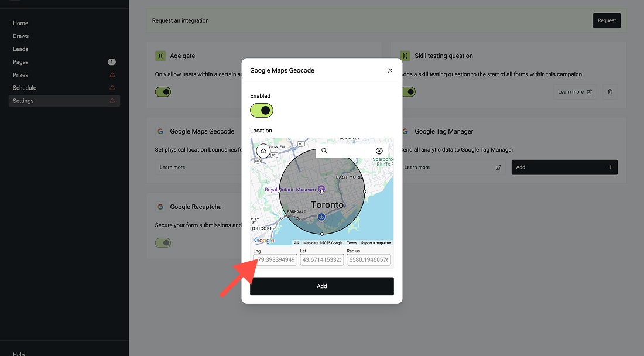Toggle the Skill testing question switch

point(409,92)
